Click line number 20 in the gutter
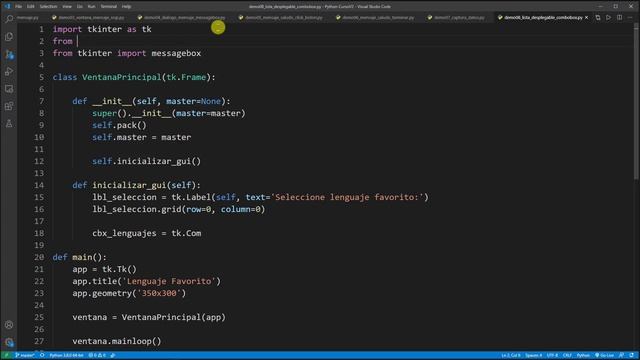The width and height of the screenshot is (640, 360). [x=39, y=257]
